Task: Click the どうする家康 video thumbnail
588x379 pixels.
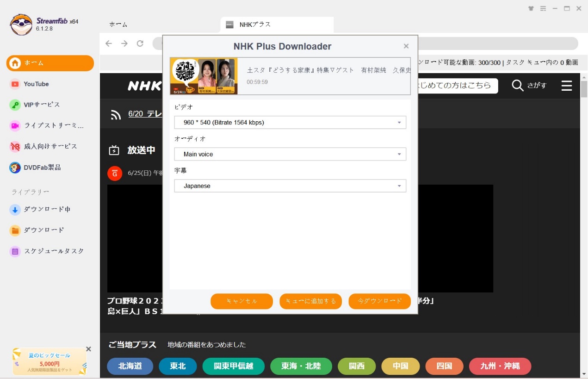Action: (x=204, y=76)
